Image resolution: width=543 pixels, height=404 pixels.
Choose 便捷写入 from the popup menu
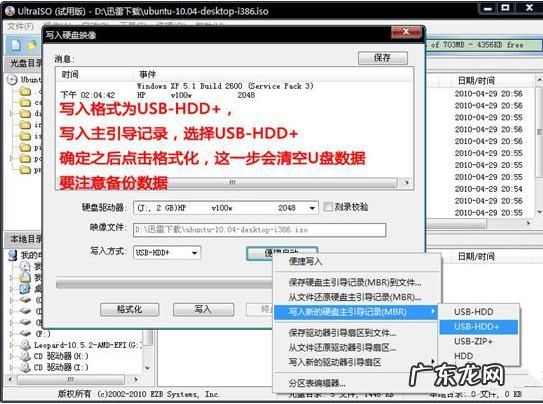305,261
